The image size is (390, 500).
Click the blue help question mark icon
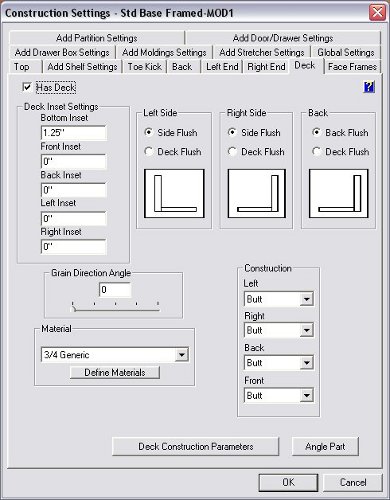click(x=369, y=87)
